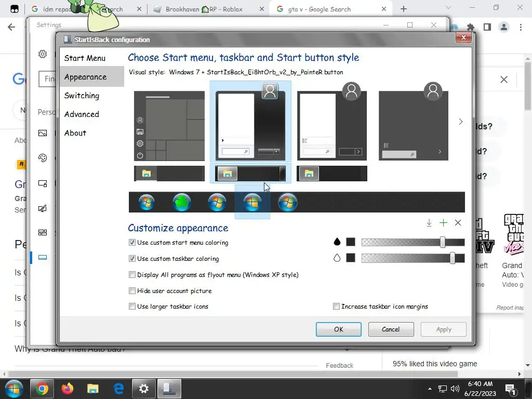Open the taskbar color swatch
Viewport: 532px width, 399px height.
click(351, 258)
